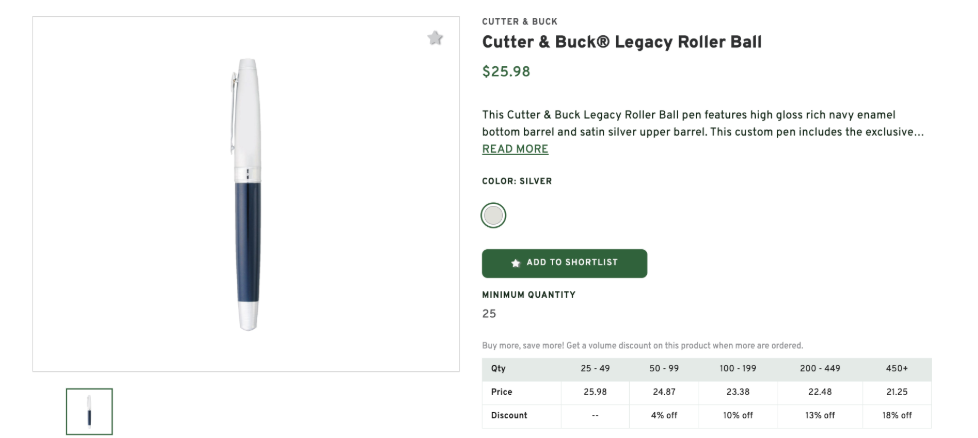Viewport: 978px width, 438px height.
Task: Click the Legacy Roller Ball product title
Action: (x=621, y=42)
